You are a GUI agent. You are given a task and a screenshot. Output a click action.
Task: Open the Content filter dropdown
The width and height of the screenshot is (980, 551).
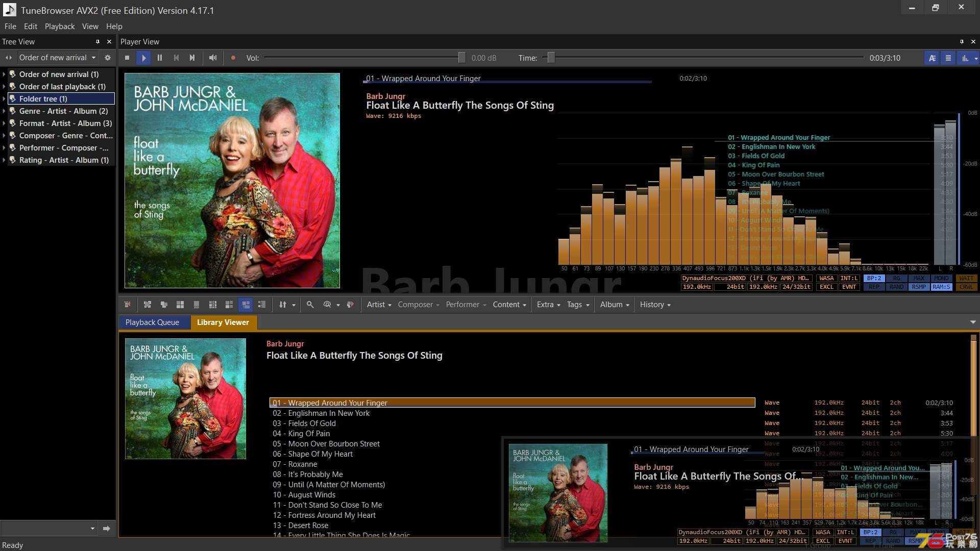click(509, 305)
